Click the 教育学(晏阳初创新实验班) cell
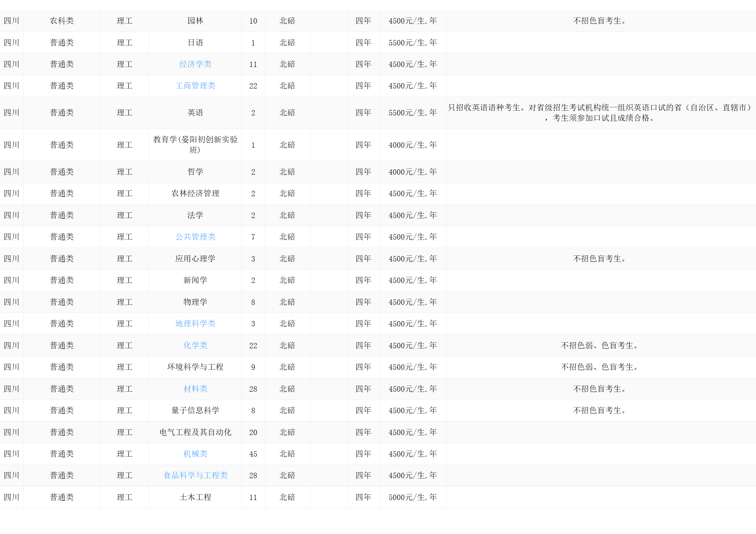The image size is (756, 534). [195, 145]
